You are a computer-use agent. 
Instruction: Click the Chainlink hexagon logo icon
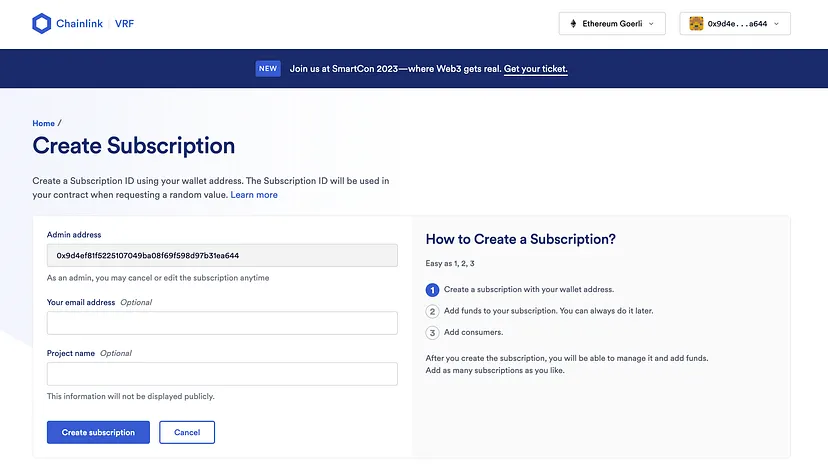[x=41, y=23]
